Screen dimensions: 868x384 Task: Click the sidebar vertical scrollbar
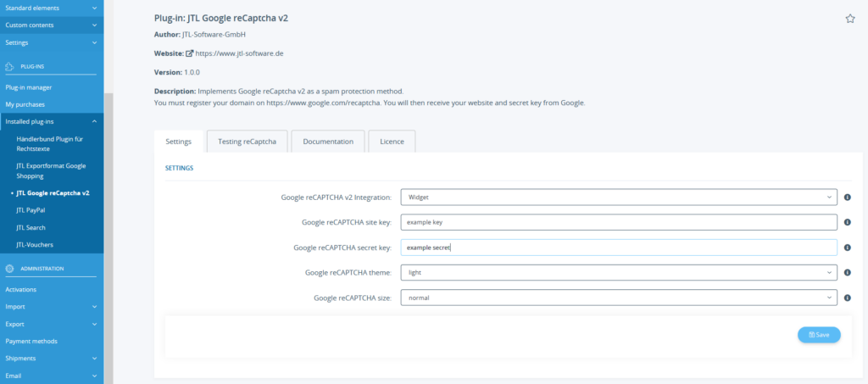point(108,238)
